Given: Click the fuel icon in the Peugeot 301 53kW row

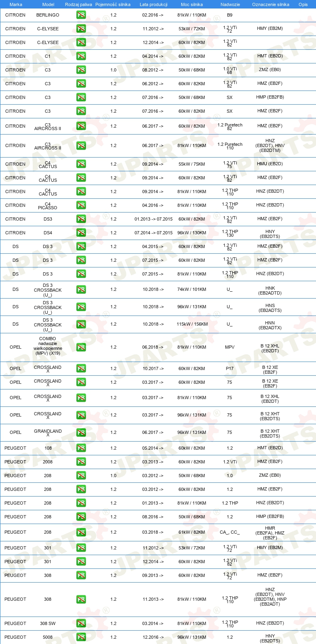Looking at the screenshot, I should (81, 548).
